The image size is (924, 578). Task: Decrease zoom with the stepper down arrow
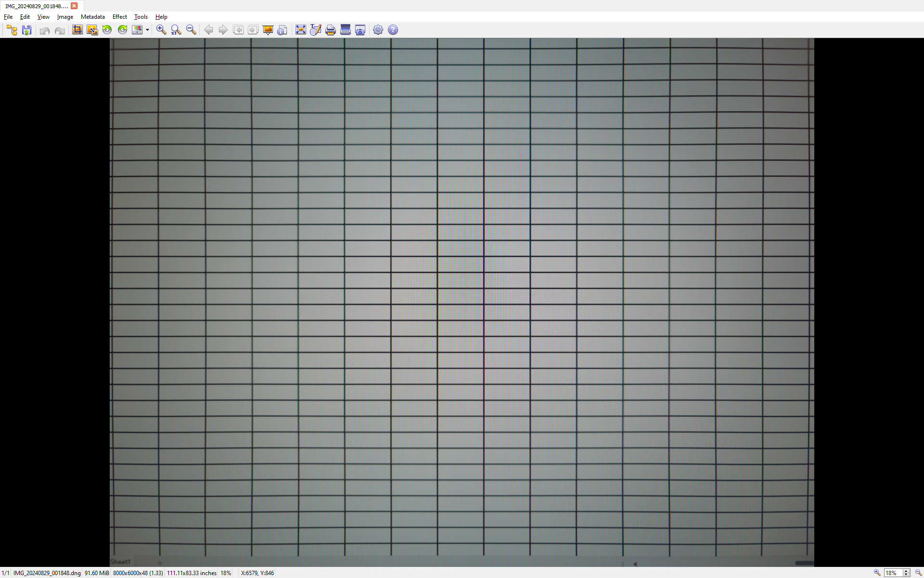pos(906,575)
